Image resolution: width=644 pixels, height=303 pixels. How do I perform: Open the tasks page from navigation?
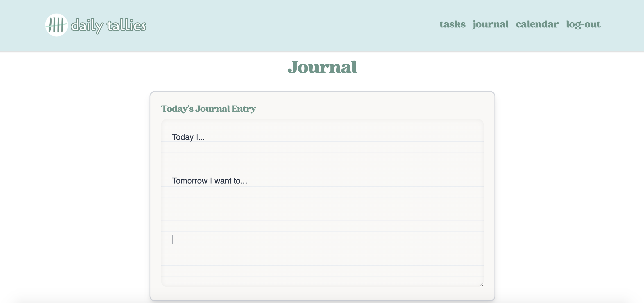(453, 24)
